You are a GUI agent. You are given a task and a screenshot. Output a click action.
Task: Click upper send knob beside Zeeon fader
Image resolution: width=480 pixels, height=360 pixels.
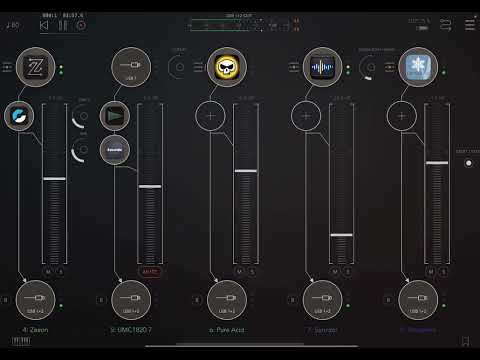click(x=81, y=116)
